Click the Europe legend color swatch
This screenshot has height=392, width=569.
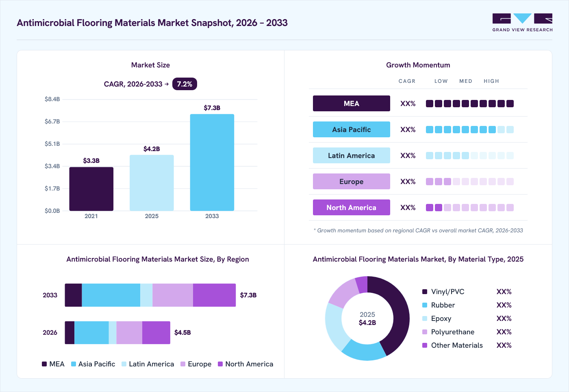183,364
